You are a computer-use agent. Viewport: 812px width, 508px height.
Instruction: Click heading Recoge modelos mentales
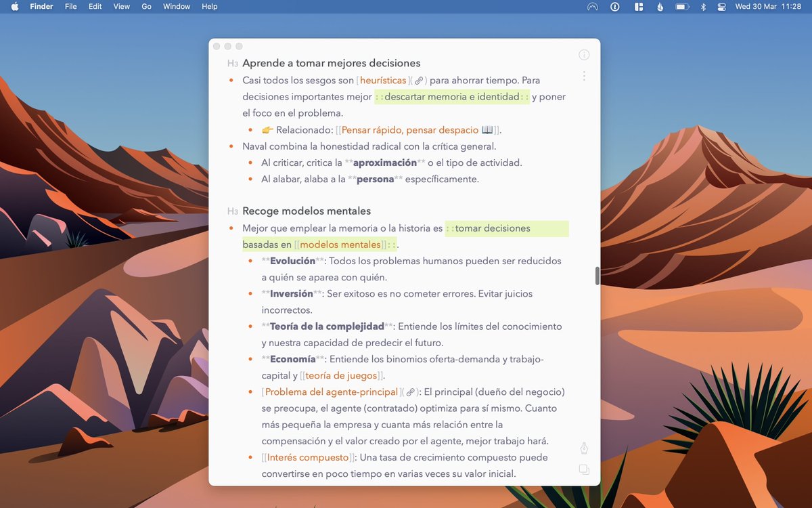307,211
